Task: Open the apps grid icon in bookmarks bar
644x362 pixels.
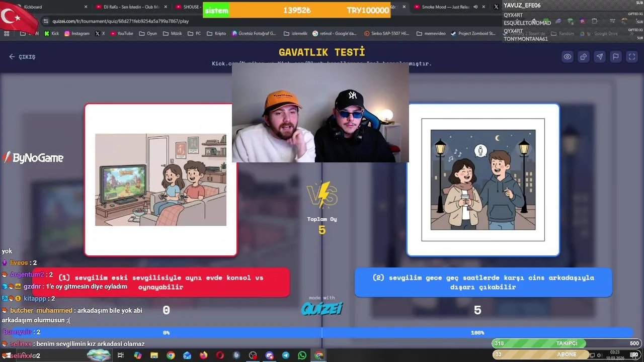Action: 7,34
